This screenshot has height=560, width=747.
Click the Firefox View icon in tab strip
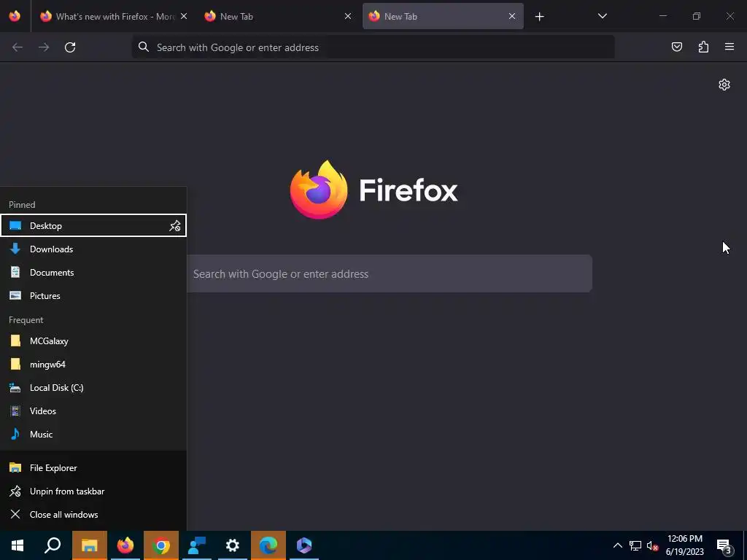pos(15,16)
